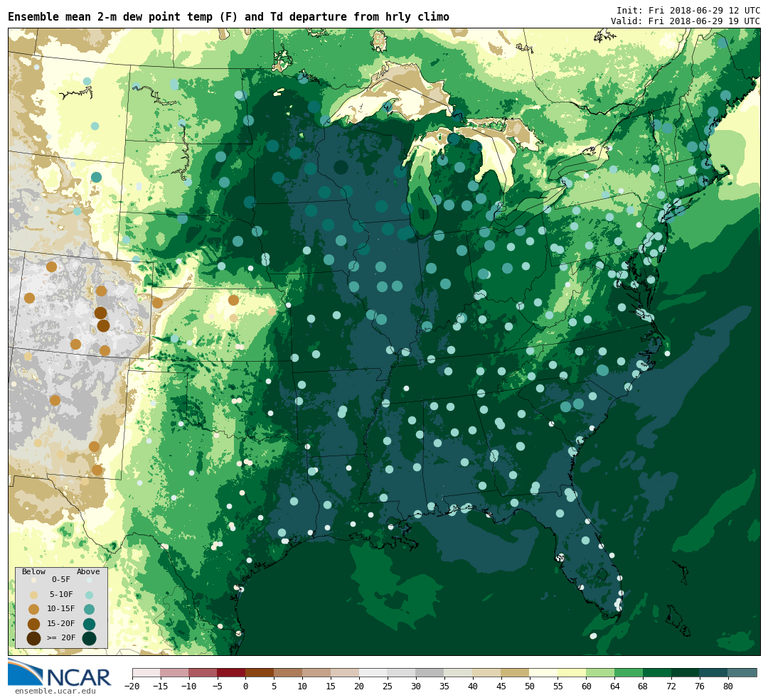Select the colorbar swatch between 20 and 25
The height and width of the screenshot is (700, 768).
[374, 672]
